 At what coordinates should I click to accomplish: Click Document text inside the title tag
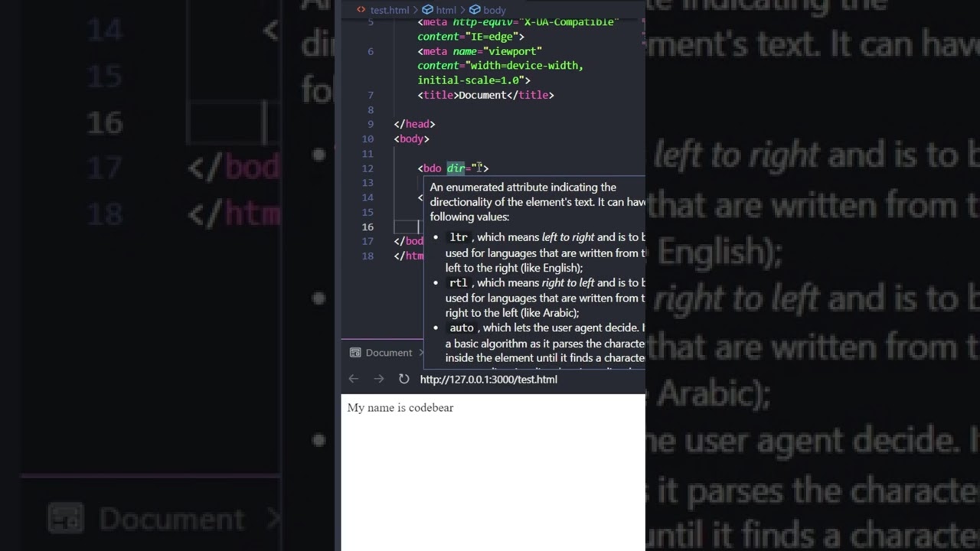click(x=482, y=95)
